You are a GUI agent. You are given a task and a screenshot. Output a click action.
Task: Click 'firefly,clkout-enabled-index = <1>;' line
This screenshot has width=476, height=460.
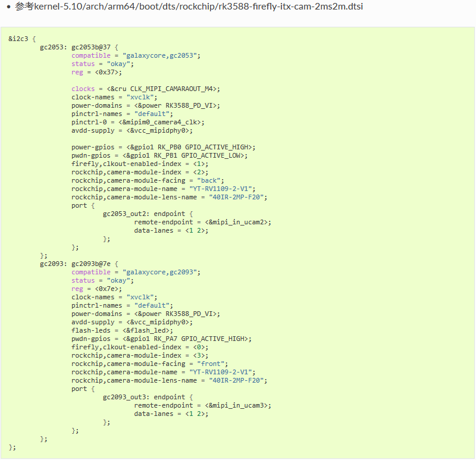(140, 164)
